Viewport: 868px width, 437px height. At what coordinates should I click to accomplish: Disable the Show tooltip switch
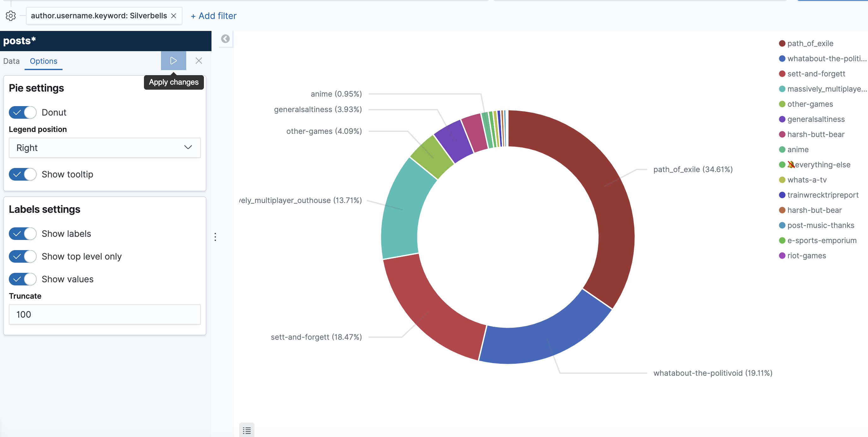[23, 174]
